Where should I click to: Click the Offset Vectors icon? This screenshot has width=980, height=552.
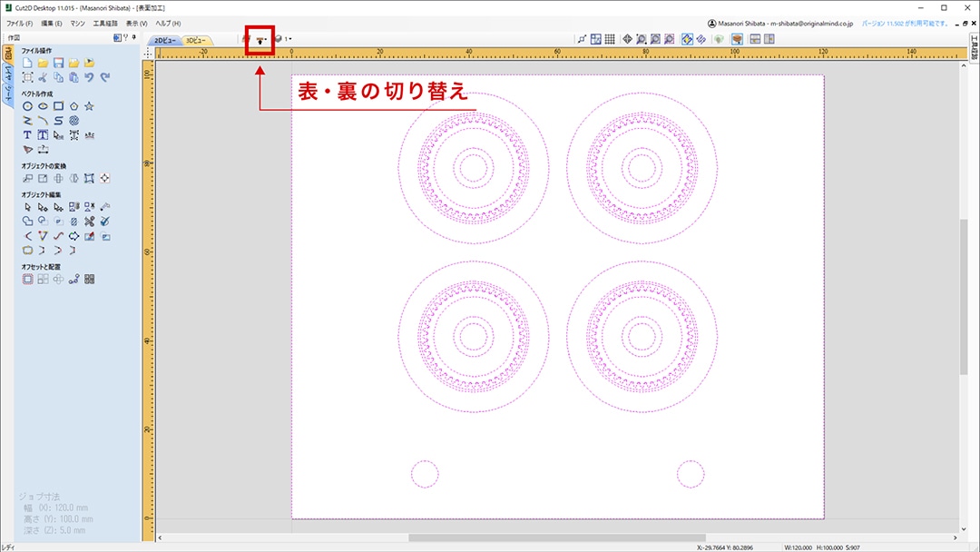pos(28,279)
